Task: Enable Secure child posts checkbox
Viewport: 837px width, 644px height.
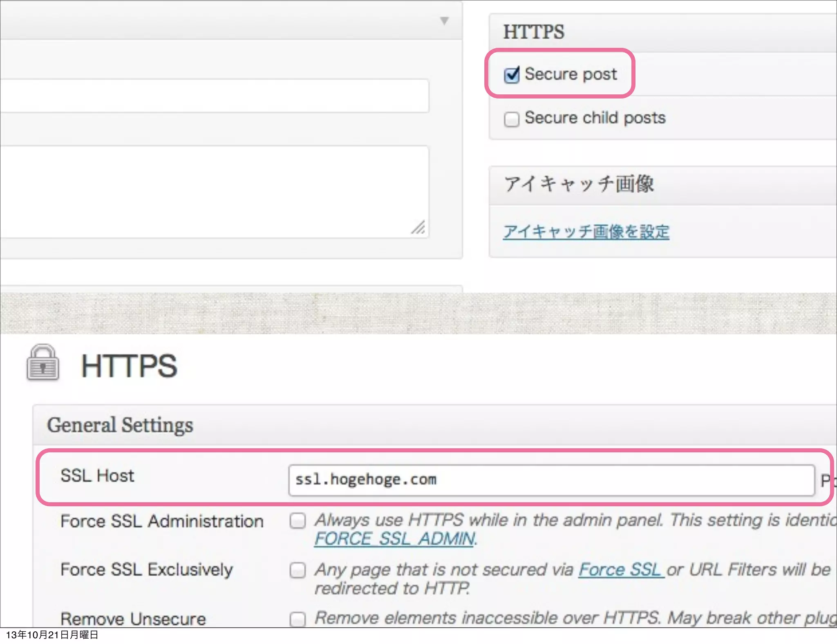Action: pos(511,119)
